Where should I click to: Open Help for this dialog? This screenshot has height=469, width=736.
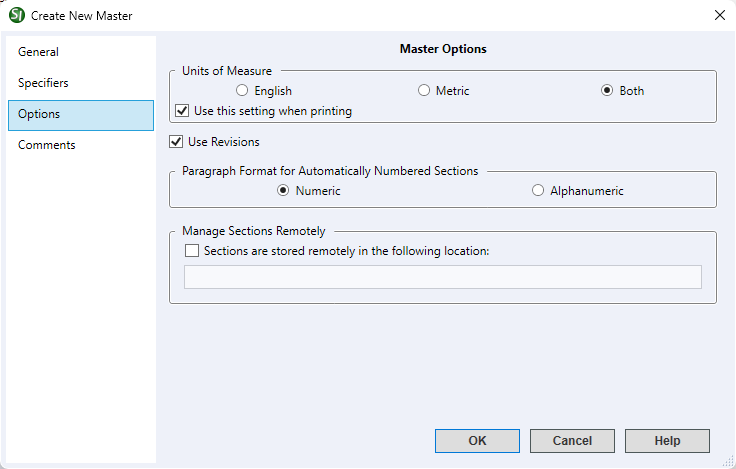[x=667, y=441]
